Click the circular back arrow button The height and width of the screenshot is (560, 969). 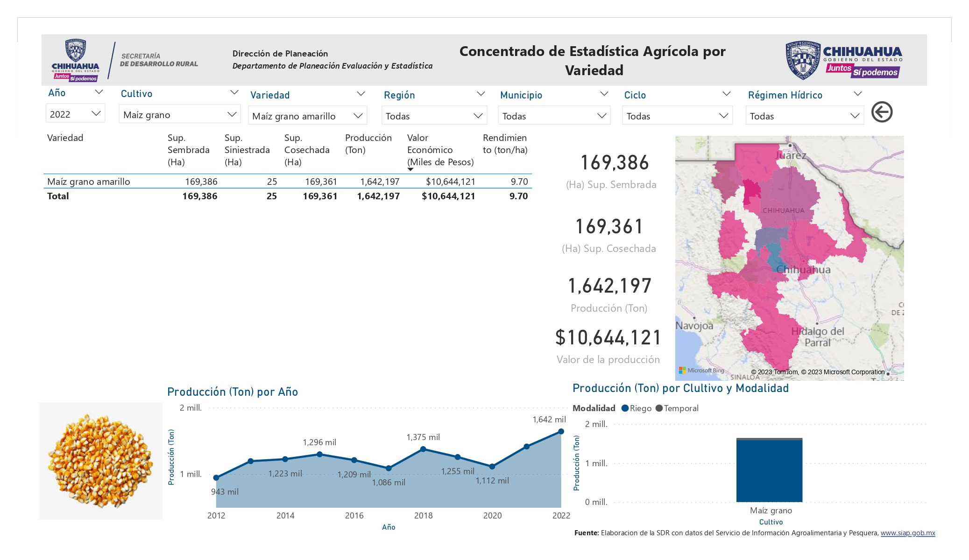[882, 112]
